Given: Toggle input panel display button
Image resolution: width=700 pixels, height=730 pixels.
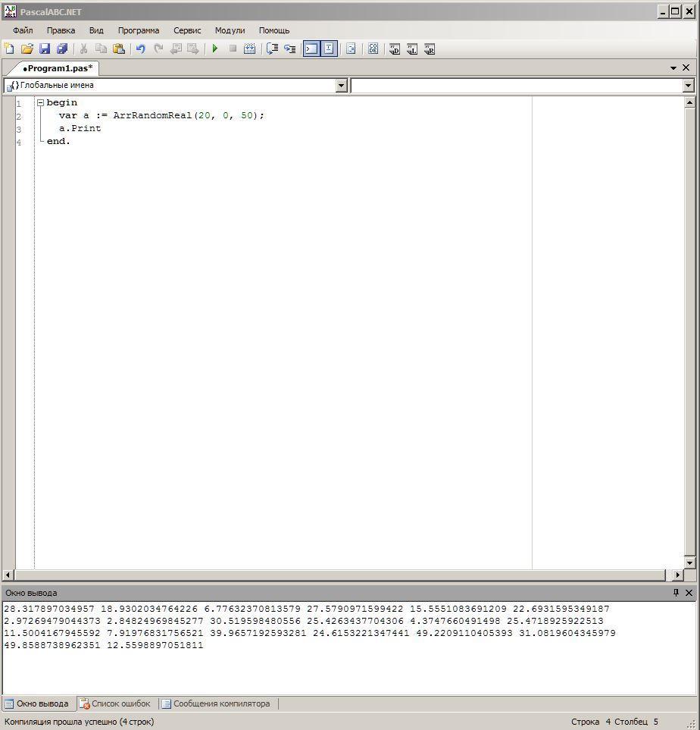Looking at the screenshot, I should (x=329, y=49).
